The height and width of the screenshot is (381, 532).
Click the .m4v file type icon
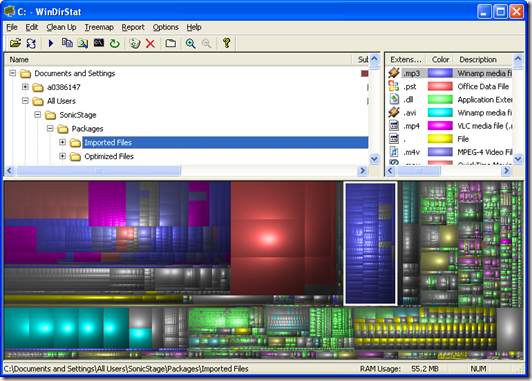(394, 152)
